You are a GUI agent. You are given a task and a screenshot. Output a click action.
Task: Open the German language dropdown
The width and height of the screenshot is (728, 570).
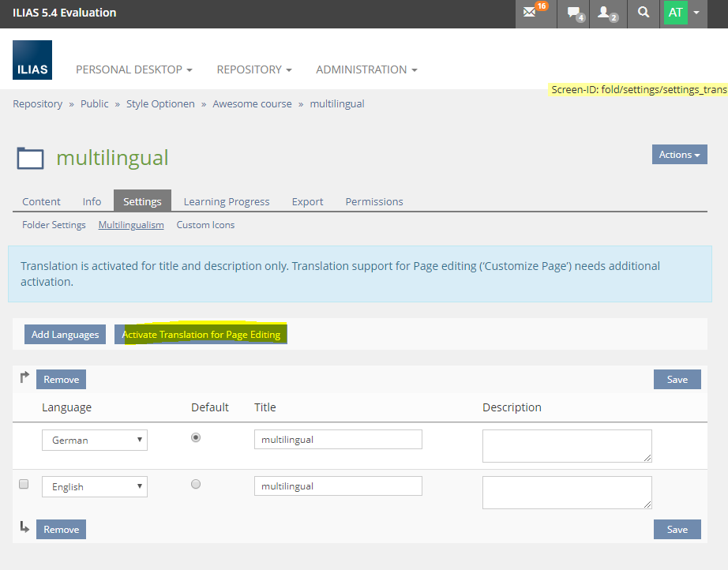[95, 440]
